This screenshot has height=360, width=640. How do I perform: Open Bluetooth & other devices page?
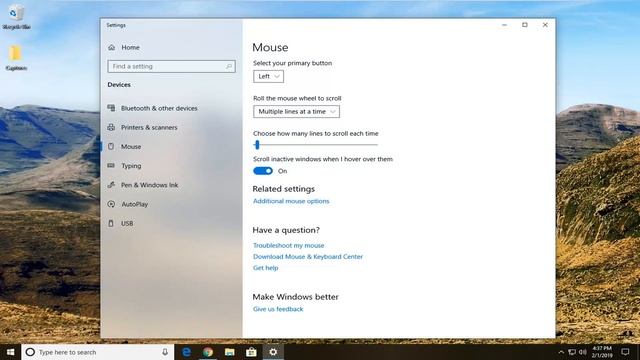[159, 108]
